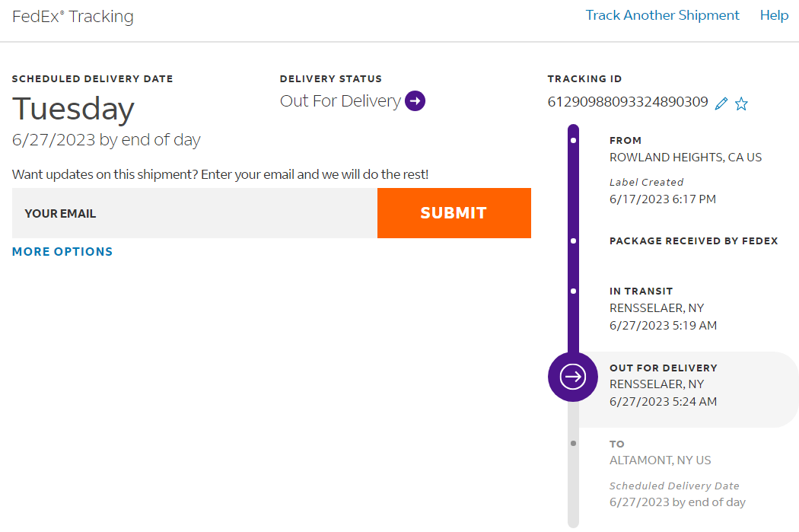Click the FedEx Tracking logo
This screenshot has height=532, width=799.
(x=73, y=16)
